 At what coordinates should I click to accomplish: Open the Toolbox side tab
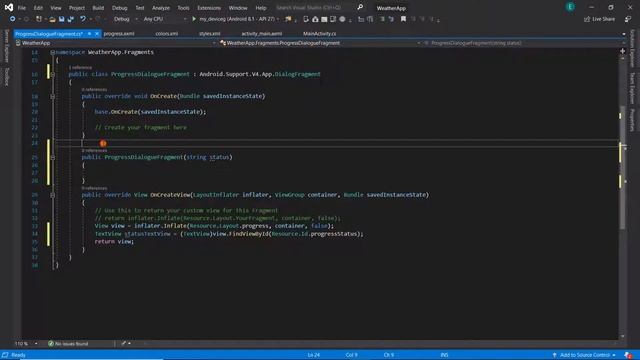tap(6, 77)
